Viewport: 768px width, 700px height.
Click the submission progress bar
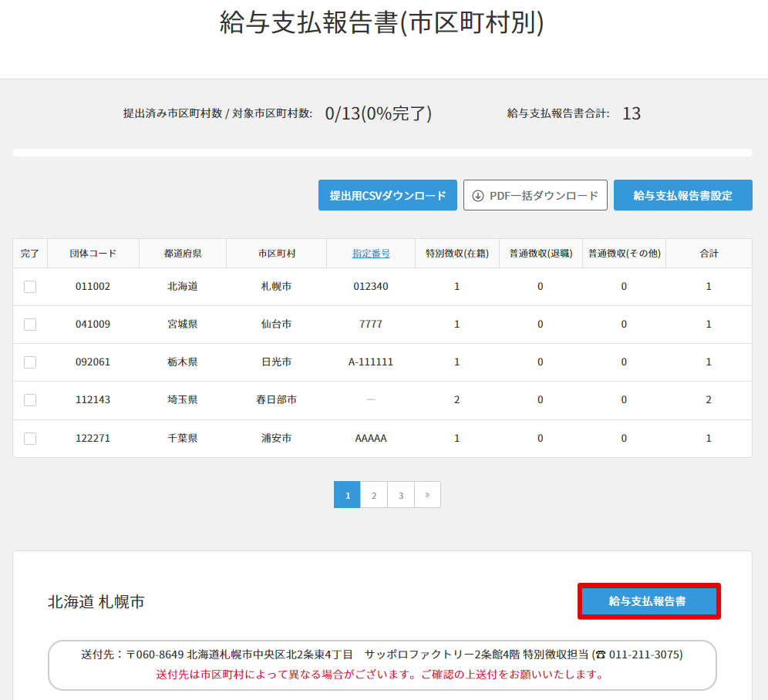382,153
